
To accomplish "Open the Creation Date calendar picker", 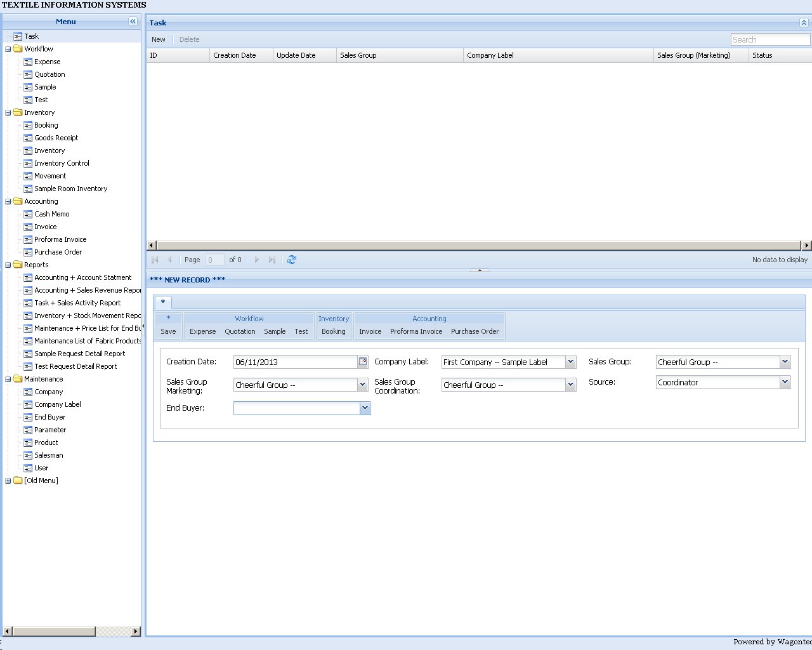I will 363,362.
